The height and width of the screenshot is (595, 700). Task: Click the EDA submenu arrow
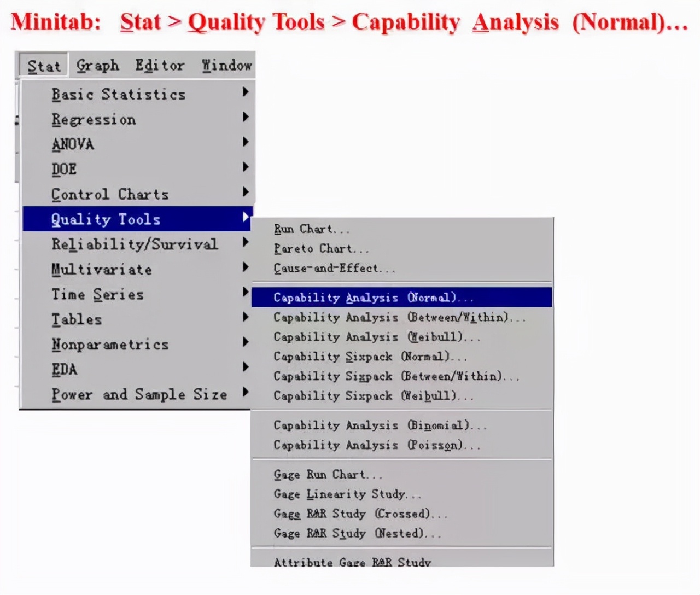click(246, 367)
